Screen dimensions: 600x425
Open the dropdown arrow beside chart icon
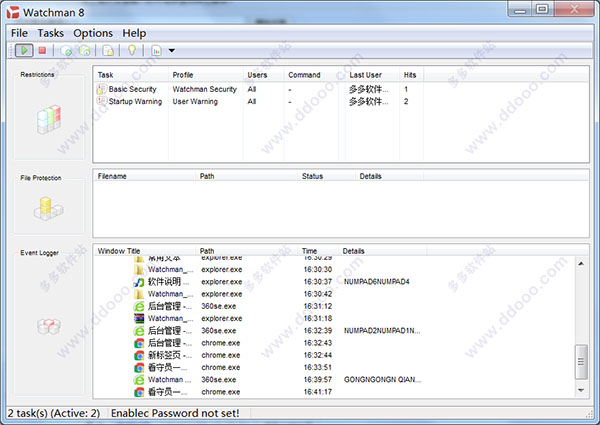click(x=172, y=50)
